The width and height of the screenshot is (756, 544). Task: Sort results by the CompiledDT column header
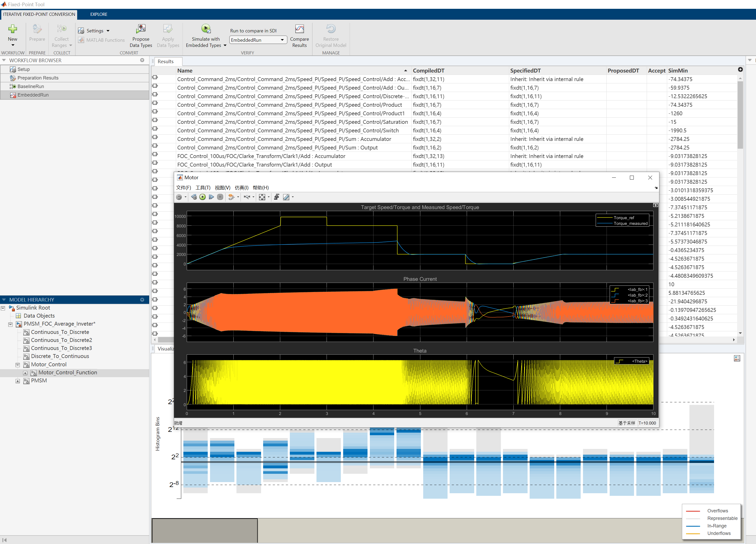(x=428, y=71)
